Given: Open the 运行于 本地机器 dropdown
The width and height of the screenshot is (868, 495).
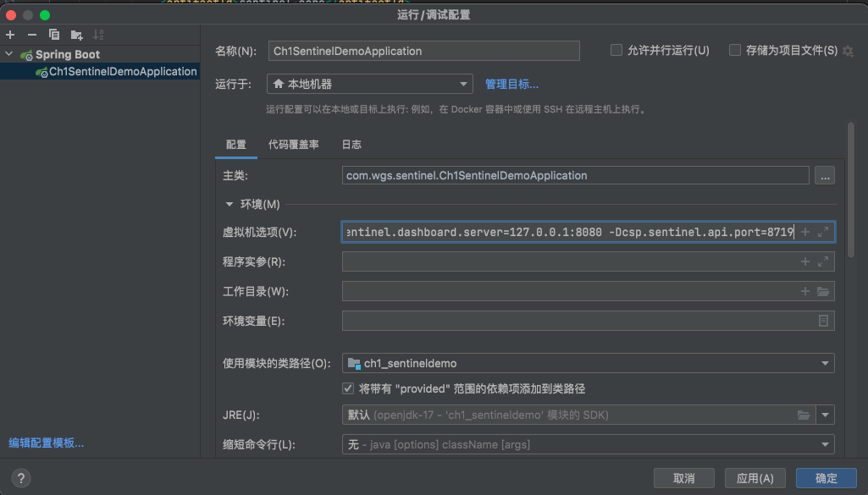Looking at the screenshot, I should pyautogui.click(x=370, y=84).
